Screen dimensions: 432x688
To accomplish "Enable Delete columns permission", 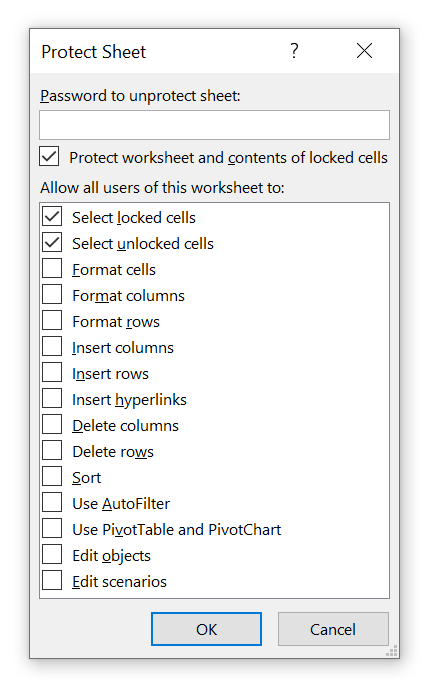I will 52,424.
